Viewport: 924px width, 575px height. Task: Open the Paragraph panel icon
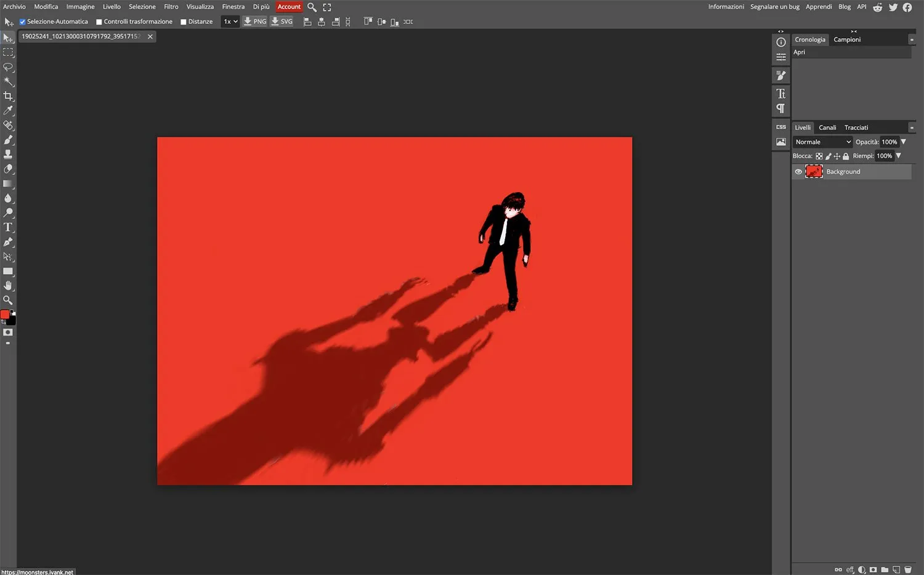[x=780, y=108]
